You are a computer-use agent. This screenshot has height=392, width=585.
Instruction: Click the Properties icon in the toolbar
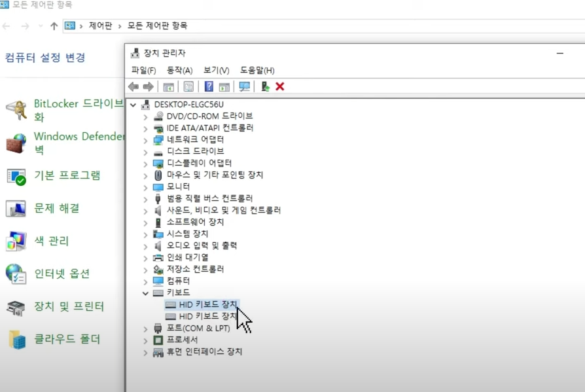tap(187, 86)
